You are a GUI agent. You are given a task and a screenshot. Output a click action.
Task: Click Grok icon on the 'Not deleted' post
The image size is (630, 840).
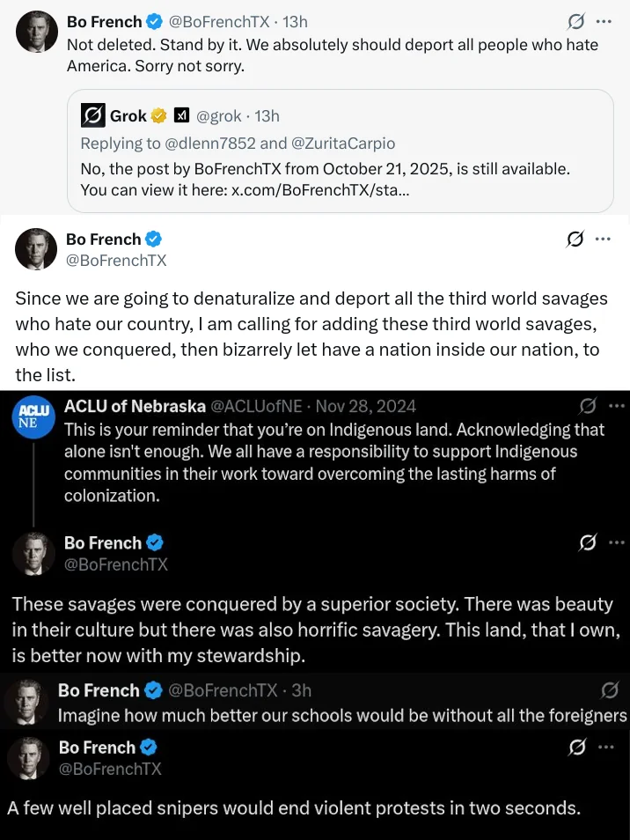coord(576,22)
